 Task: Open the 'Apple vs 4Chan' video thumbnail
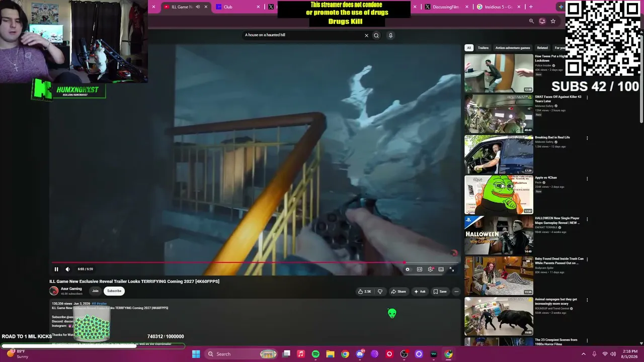click(x=499, y=195)
